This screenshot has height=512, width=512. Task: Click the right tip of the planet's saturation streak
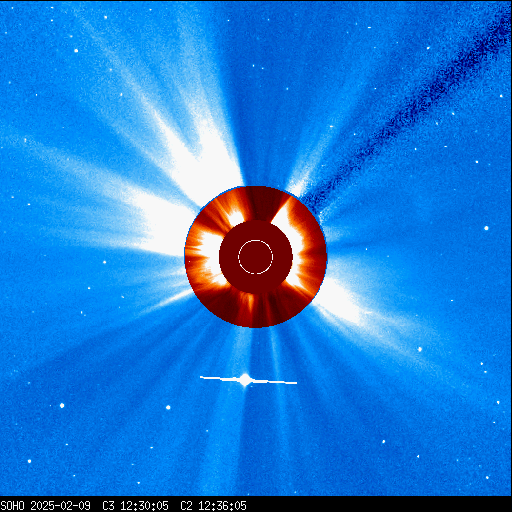[x=295, y=383]
